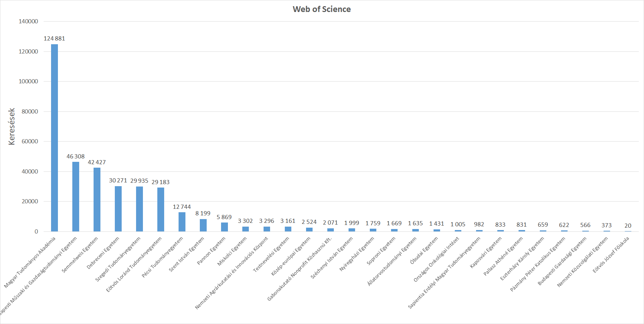
Task: Click the bar labeled 46 308
Action: point(76,196)
